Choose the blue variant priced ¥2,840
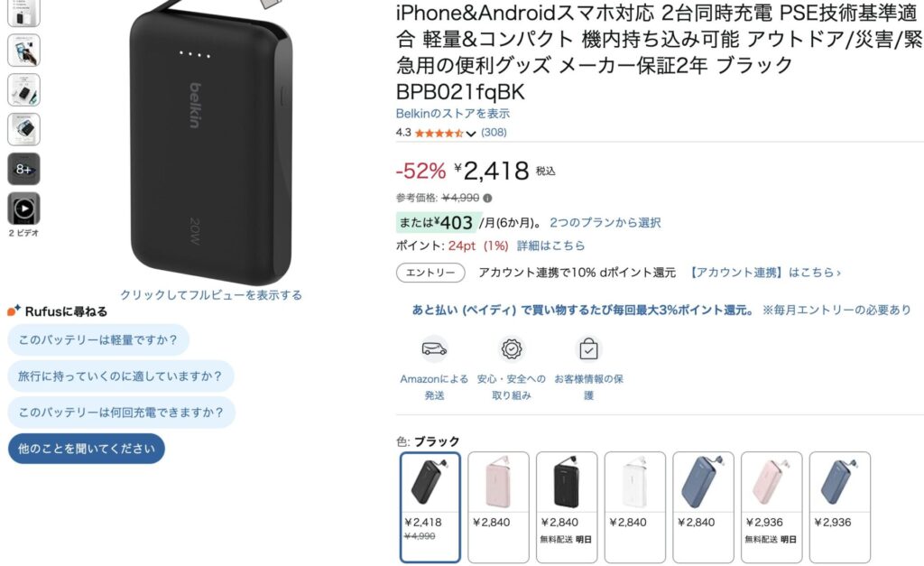 [704, 507]
